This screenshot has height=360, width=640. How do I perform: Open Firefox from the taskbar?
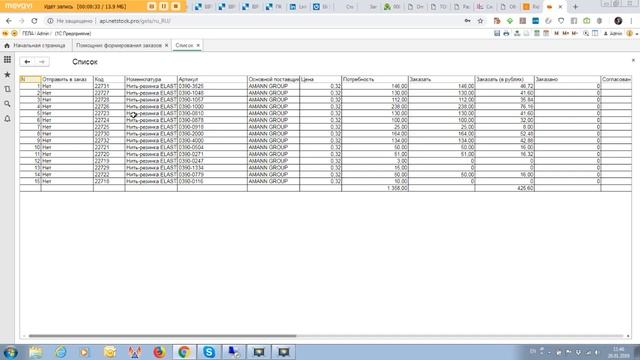tap(160, 352)
